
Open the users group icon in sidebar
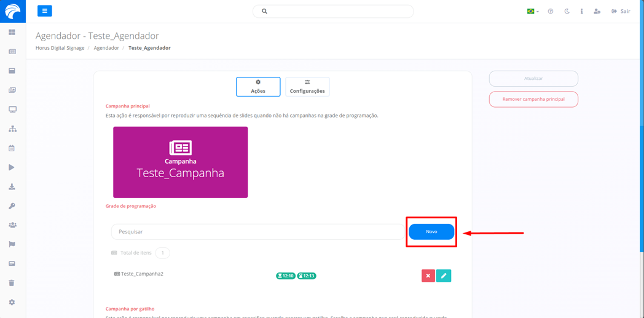click(x=12, y=225)
